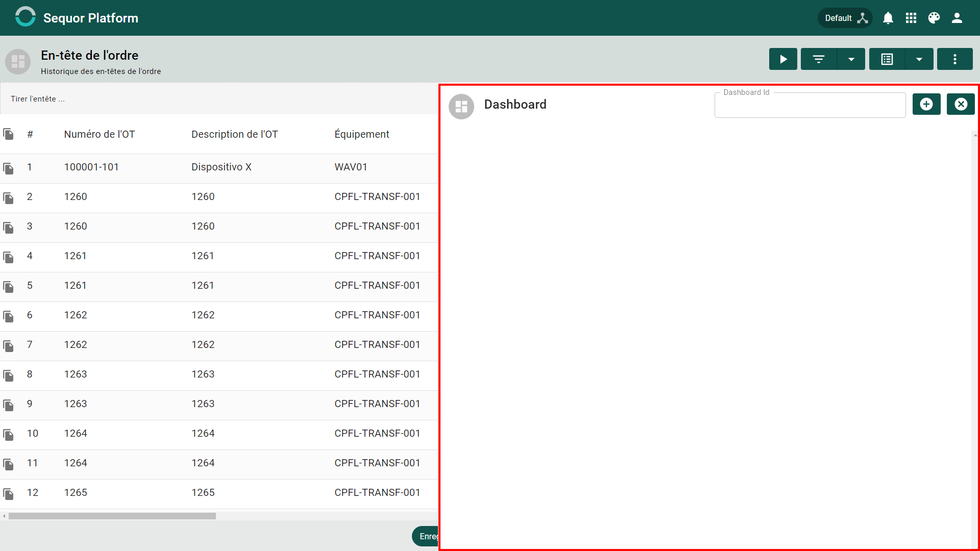Screen dimensions: 980x551
Task: Run the query with the play button
Action: coord(783,59)
